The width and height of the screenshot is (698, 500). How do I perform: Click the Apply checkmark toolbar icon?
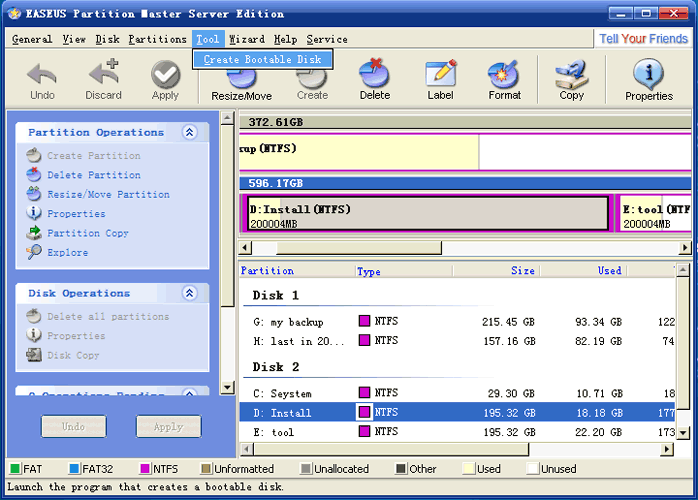coord(165,74)
